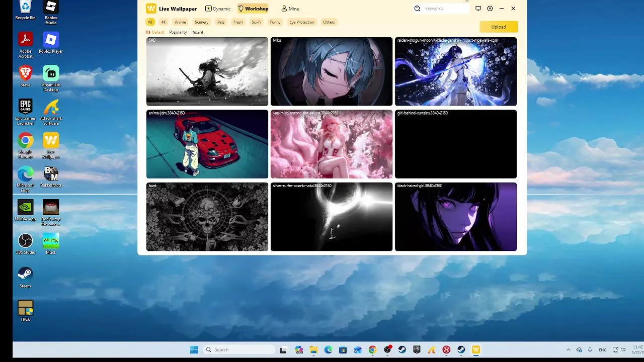The height and width of the screenshot is (362, 644).
Task: Filter wallpapers by 4K
Action: [x=164, y=22]
